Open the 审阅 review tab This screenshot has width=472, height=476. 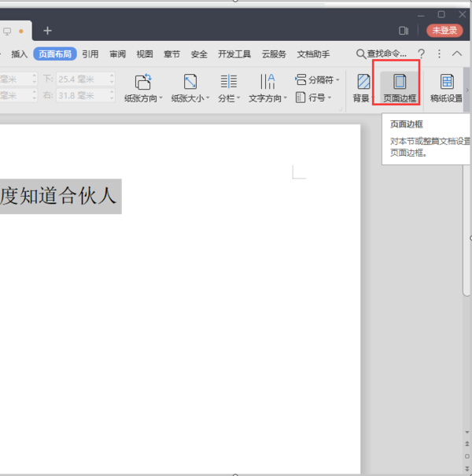pos(117,54)
